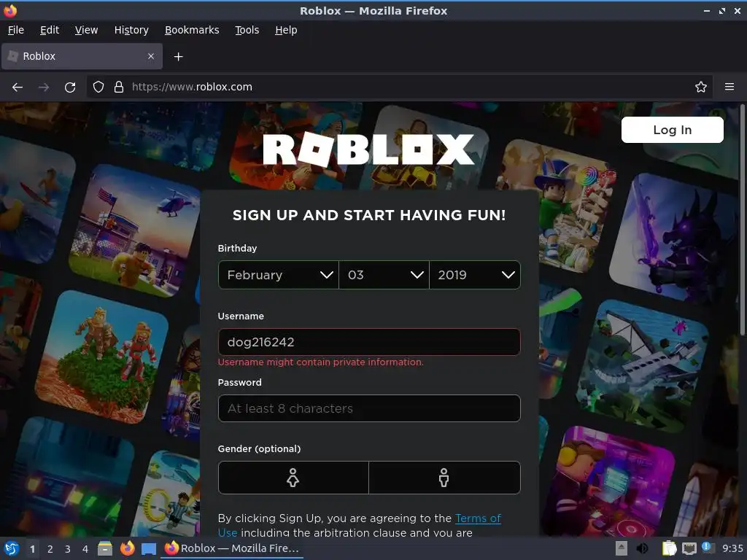Click the network status tray icon
Viewport: 747px width, 560px height.
[689, 548]
